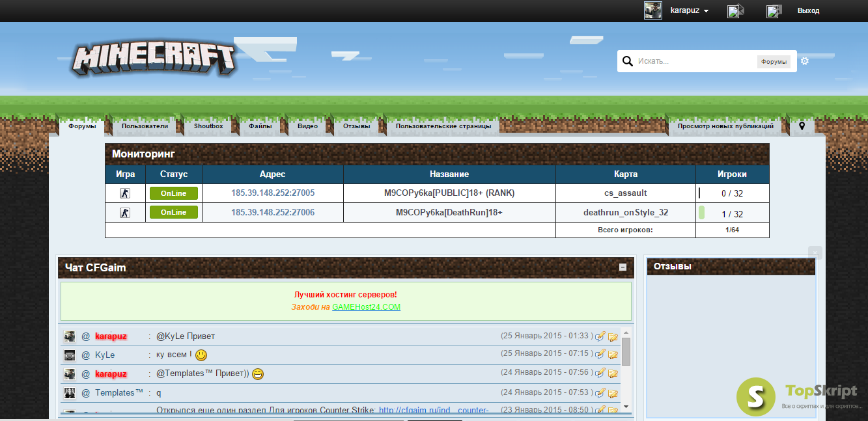Click karapuz avatar in the 01:33 message
Image resolution: width=868 pixels, height=421 pixels.
[x=70, y=336]
